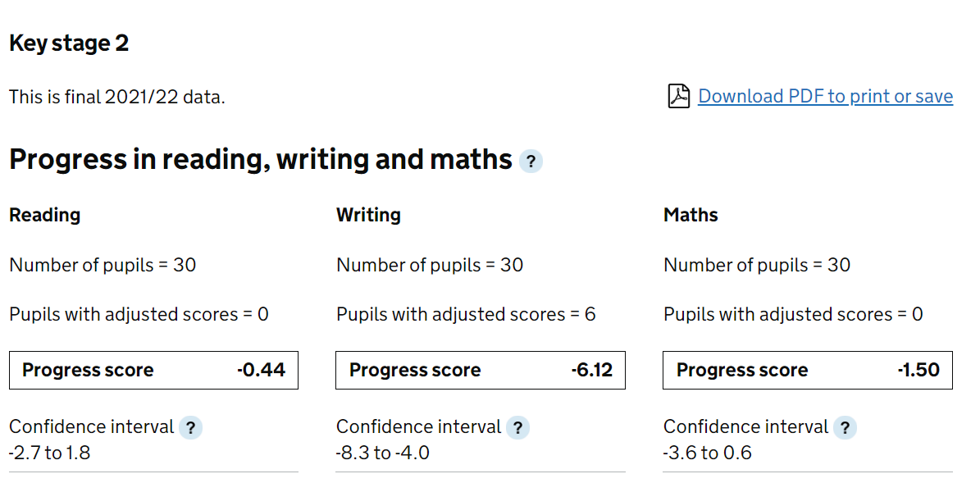
Task: Click the PDF document icon
Action: (x=679, y=96)
